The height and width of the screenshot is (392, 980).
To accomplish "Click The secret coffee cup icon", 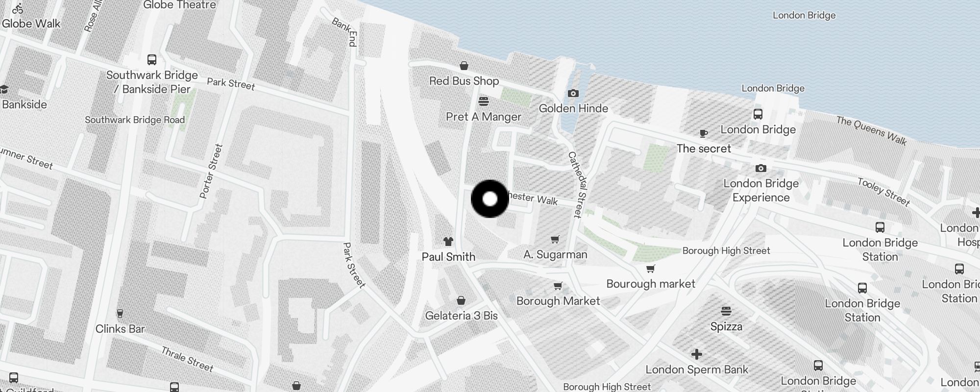I will [704, 133].
